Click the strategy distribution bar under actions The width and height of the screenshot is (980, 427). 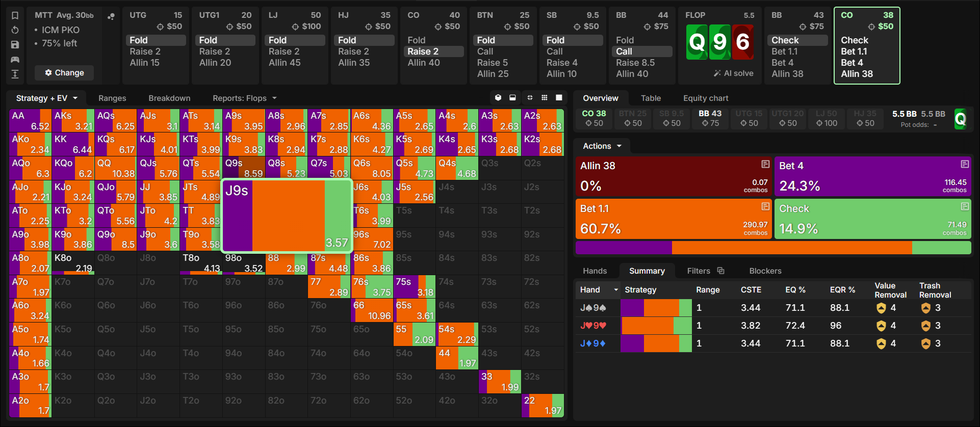773,248
